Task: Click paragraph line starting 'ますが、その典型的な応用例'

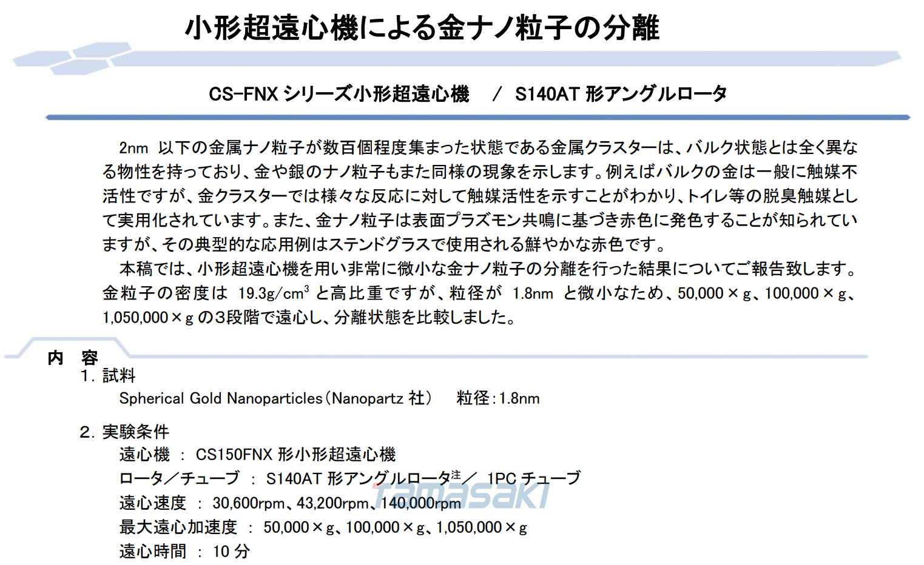Action: point(384,245)
